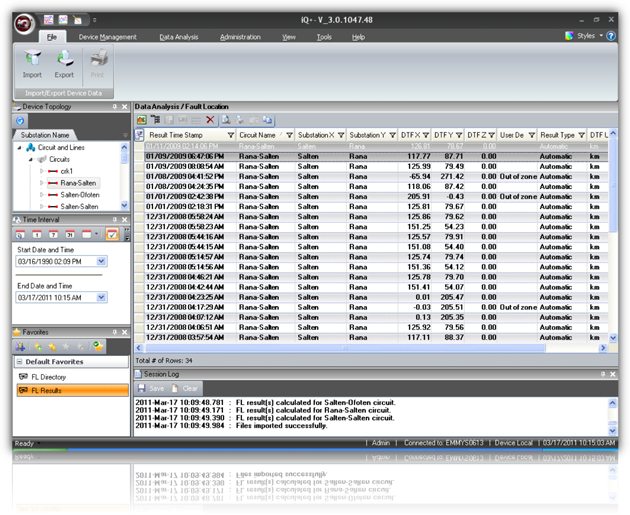Open the Data Analysis tab
630x515 pixels.
pyautogui.click(x=179, y=37)
